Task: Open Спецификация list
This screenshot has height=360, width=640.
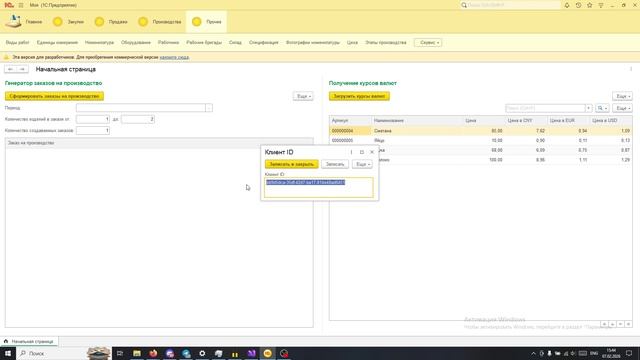Action: pyautogui.click(x=264, y=42)
